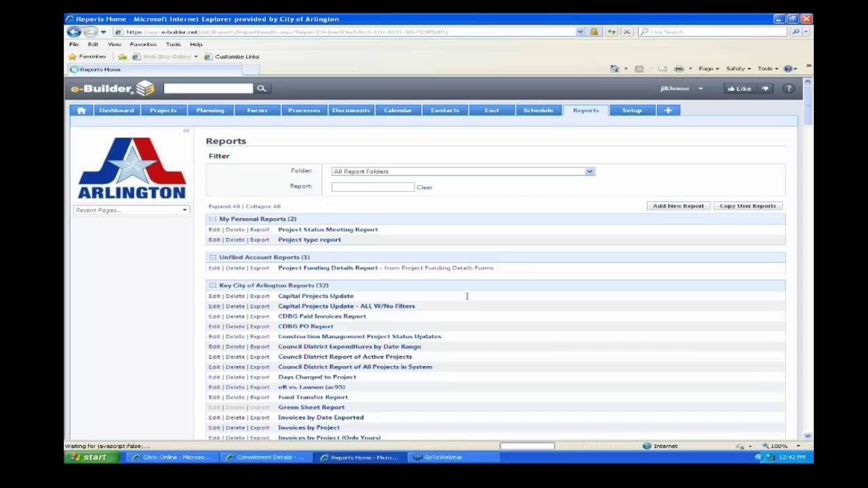Click the Clear link next to Report field
Image resolution: width=868 pixels, height=488 pixels.
click(x=425, y=188)
